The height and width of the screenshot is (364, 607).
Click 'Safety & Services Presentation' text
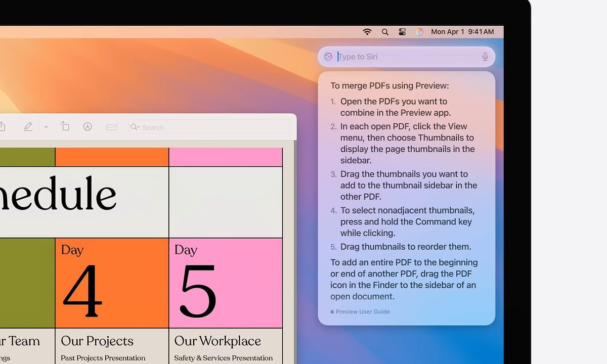click(x=224, y=358)
